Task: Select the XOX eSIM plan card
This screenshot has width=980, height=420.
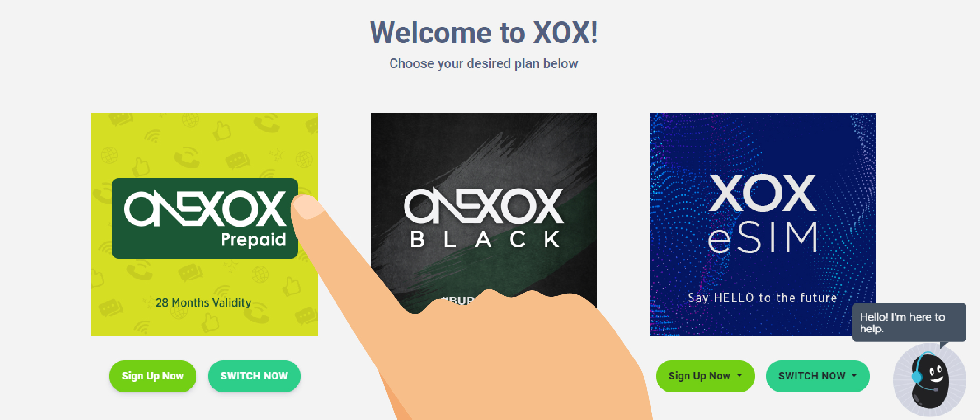Action: (x=763, y=224)
